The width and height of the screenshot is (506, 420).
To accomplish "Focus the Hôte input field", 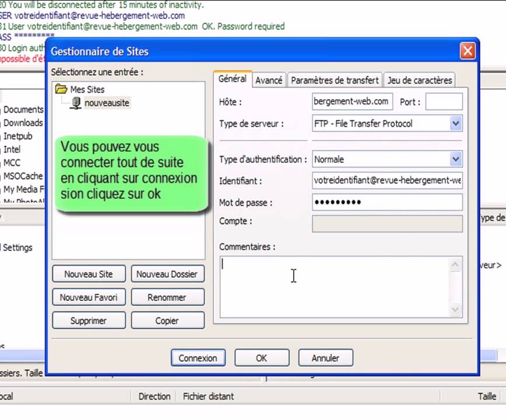I will (x=352, y=101).
